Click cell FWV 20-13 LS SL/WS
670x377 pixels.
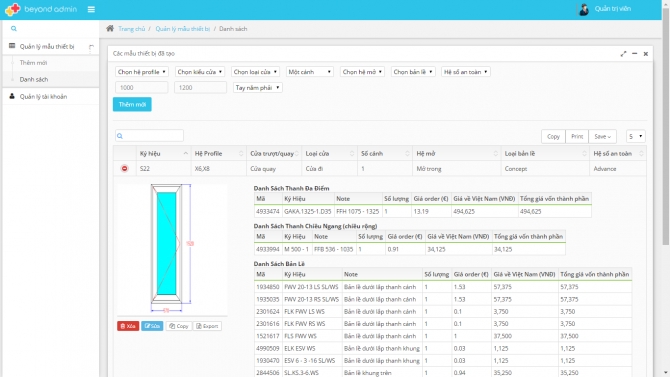(311, 287)
